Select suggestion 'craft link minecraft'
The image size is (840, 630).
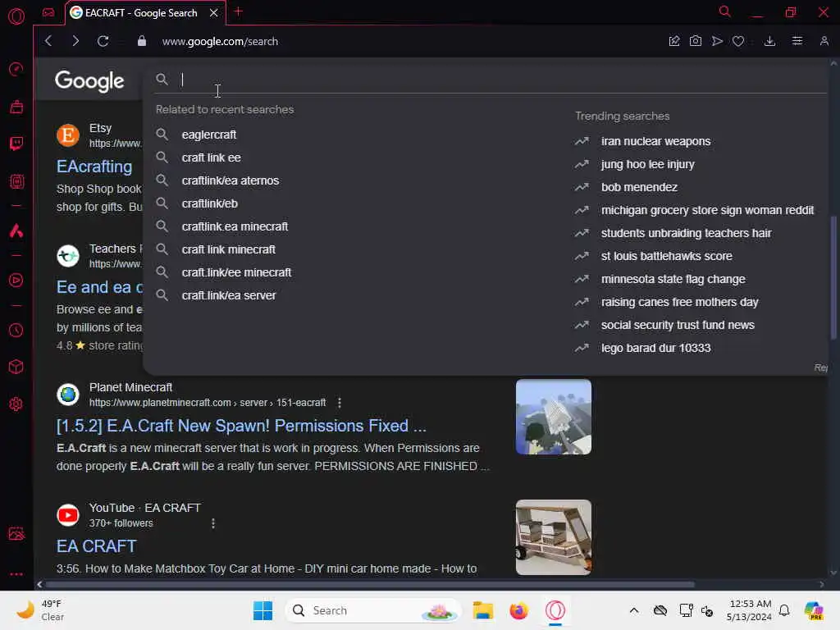tap(228, 250)
